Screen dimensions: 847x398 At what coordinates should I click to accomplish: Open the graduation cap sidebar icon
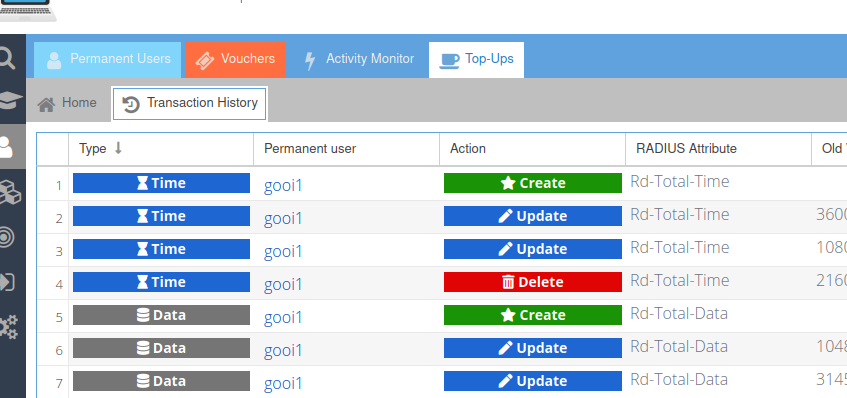(x=10, y=100)
